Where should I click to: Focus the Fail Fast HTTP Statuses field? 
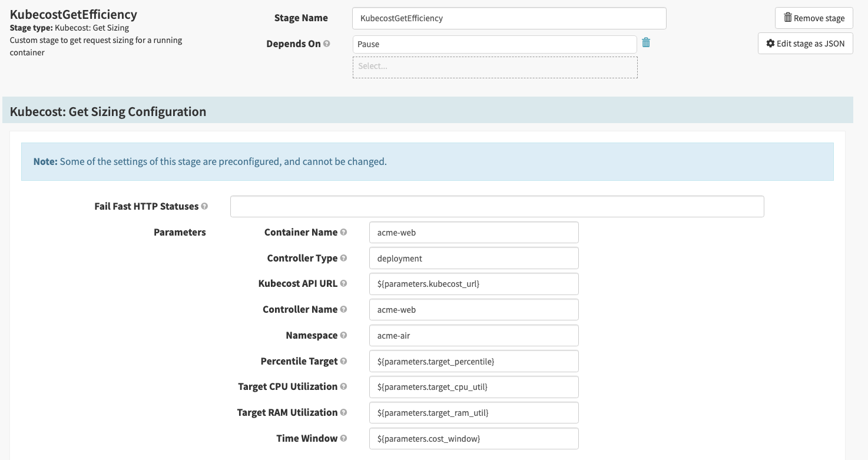click(497, 206)
